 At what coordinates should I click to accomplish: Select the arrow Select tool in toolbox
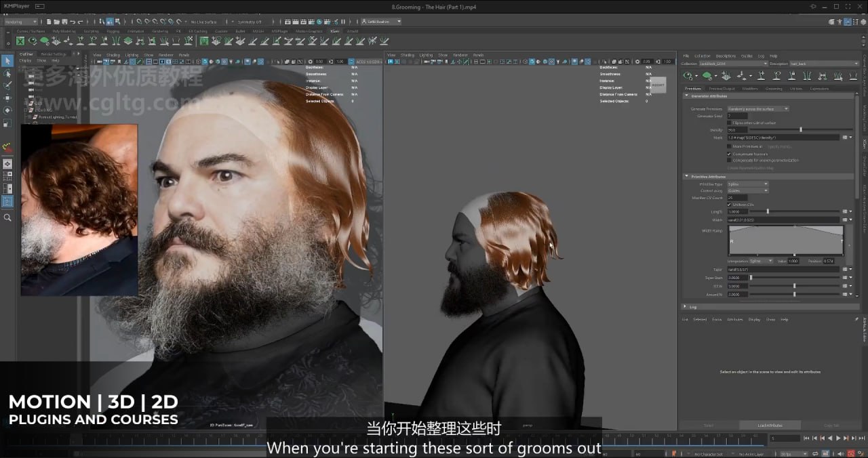pyautogui.click(x=7, y=61)
